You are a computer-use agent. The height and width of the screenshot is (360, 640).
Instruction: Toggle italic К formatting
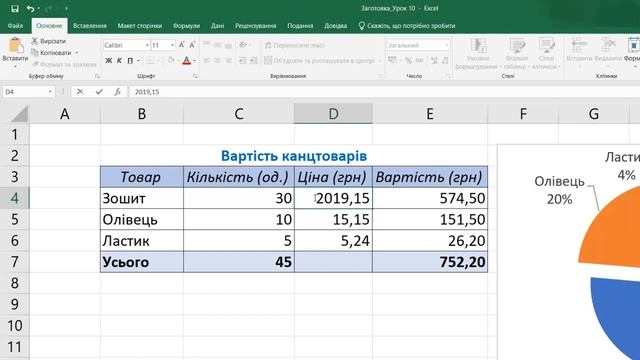pyautogui.click(x=119, y=61)
